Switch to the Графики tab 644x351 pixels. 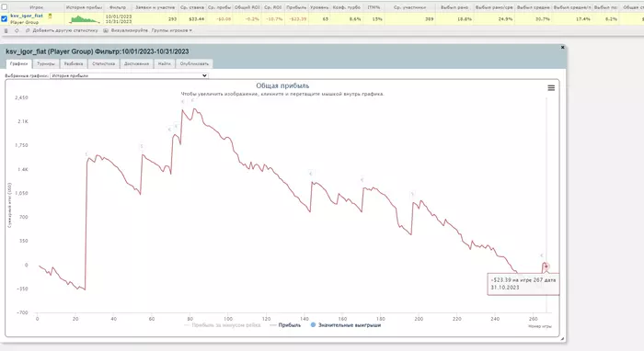[x=19, y=64]
